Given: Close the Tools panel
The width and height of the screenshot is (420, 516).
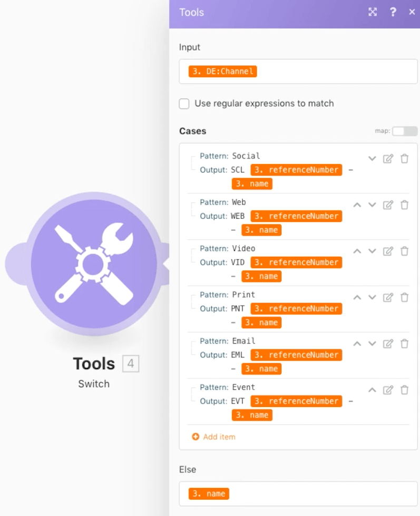Looking at the screenshot, I should click(412, 12).
